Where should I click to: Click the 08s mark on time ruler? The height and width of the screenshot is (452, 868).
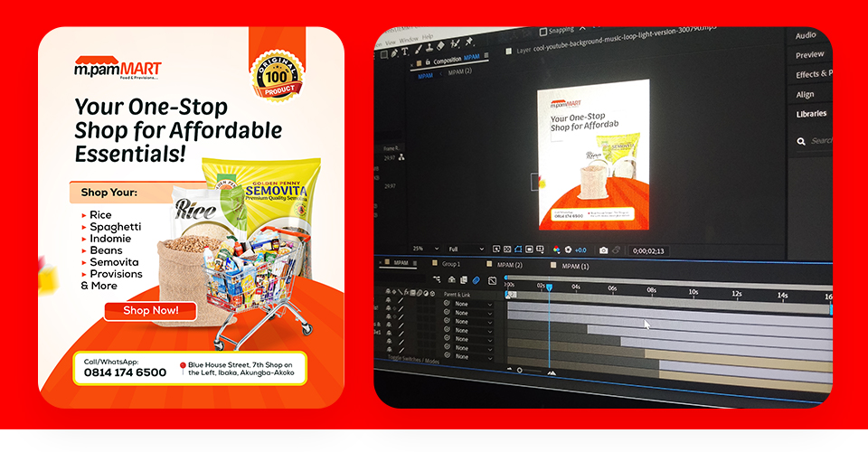tap(652, 290)
